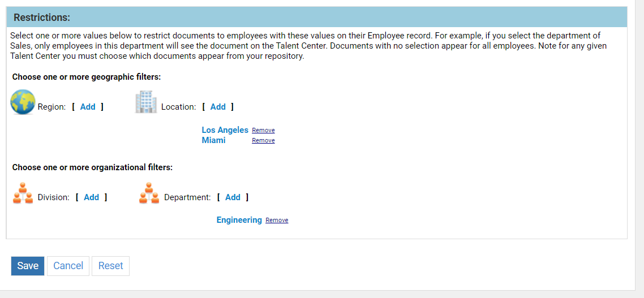Remove the Engineering department

pos(277,221)
